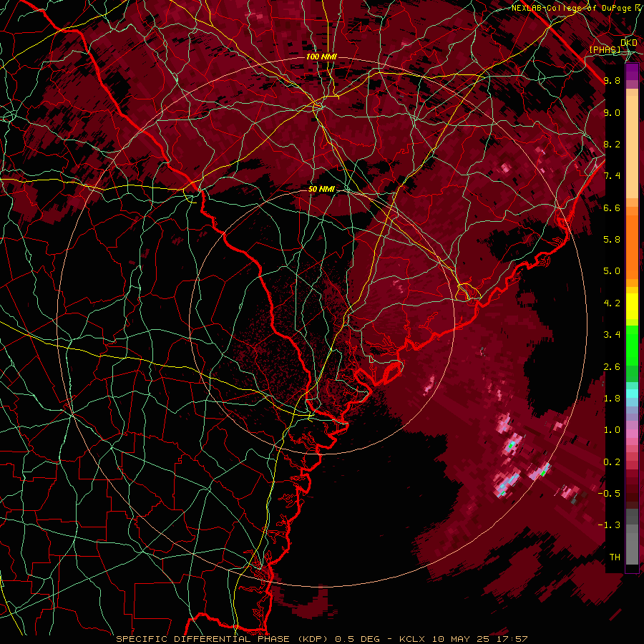Screen dimensions: 644x644
Task: Click the 17:57 timestamp in the caption
Action: coord(511,639)
